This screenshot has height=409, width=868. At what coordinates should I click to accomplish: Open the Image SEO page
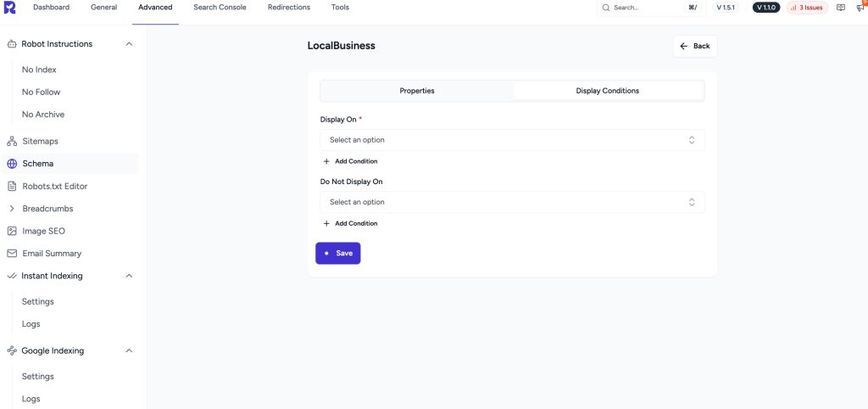click(x=44, y=231)
